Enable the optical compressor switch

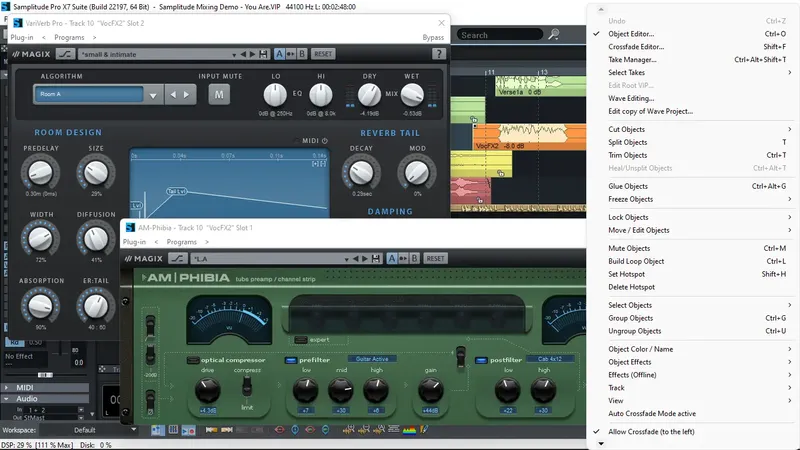pyautogui.click(x=192, y=360)
